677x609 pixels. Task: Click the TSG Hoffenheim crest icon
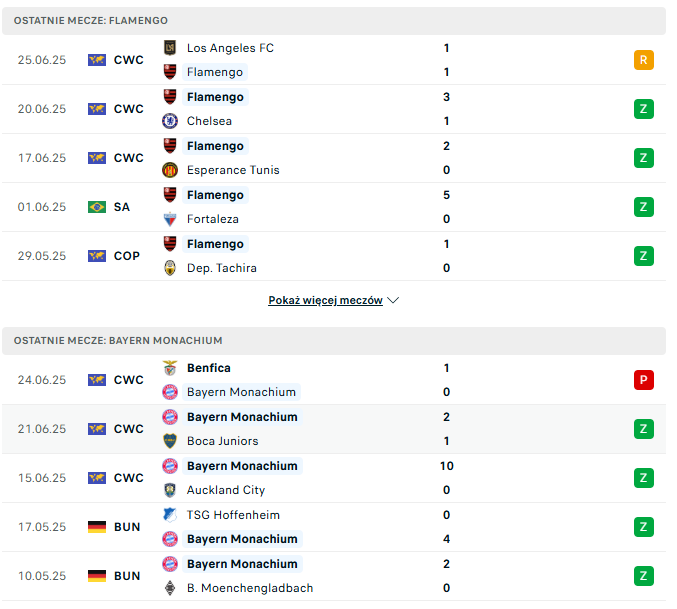coord(170,515)
